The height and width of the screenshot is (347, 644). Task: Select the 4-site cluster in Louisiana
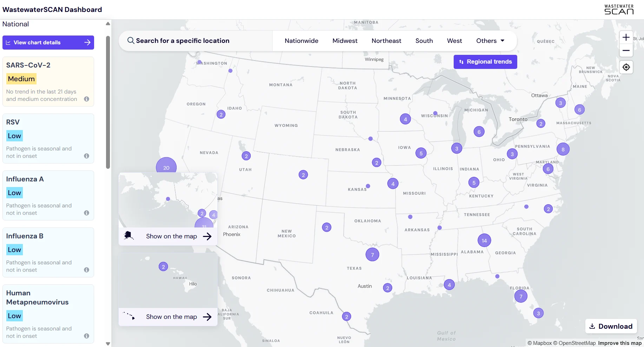pos(449,285)
